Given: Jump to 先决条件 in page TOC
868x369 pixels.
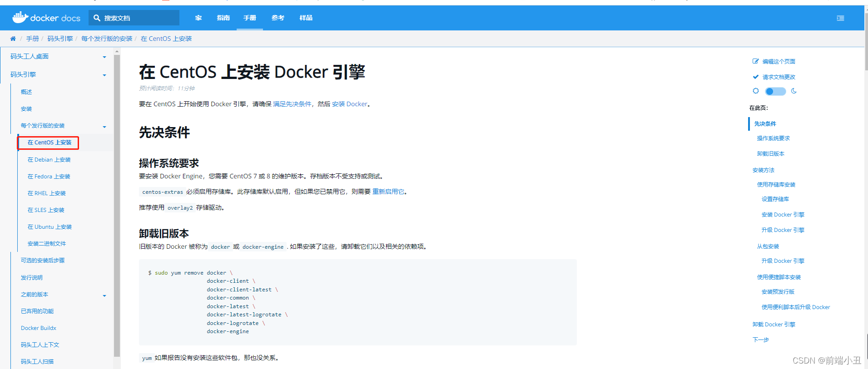Looking at the screenshot, I should [x=765, y=123].
